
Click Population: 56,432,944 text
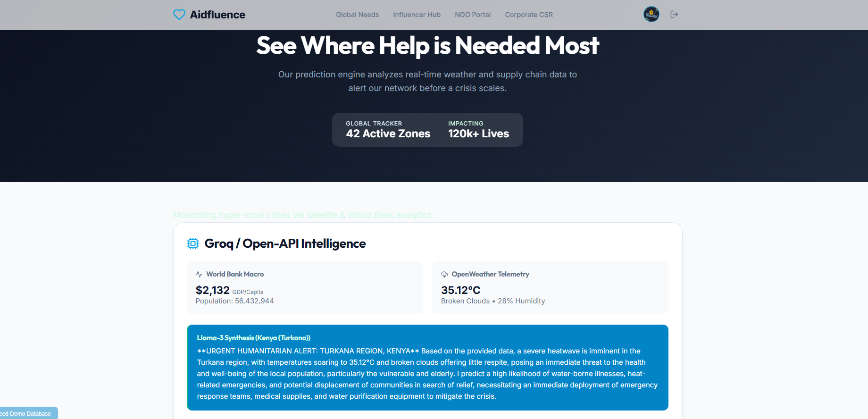coord(235,301)
